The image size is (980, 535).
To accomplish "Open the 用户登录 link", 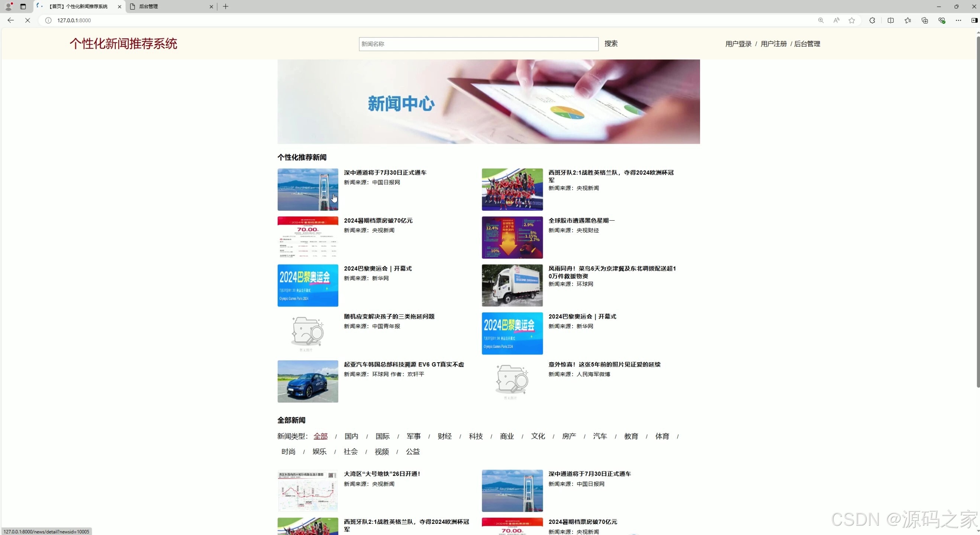I will (x=738, y=44).
